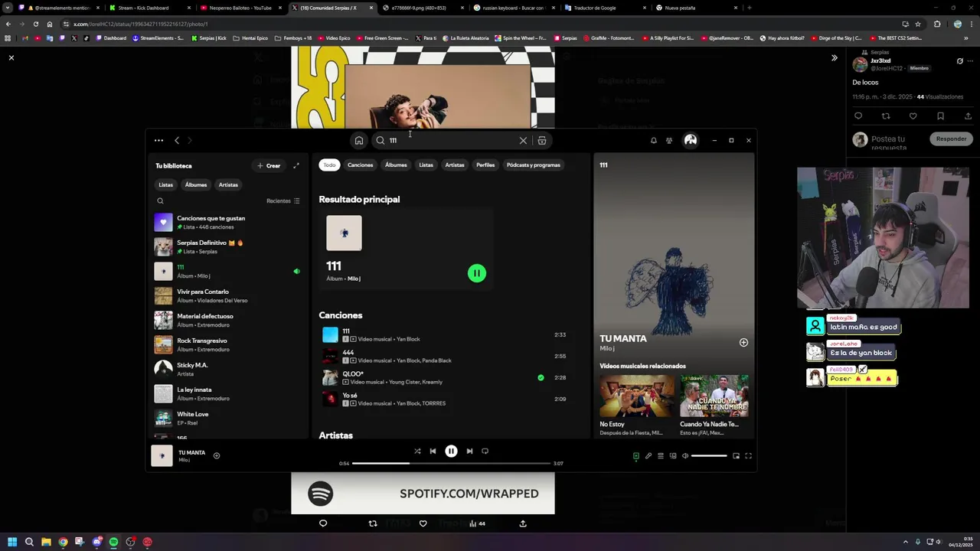Select the Perfiles search filter
The width and height of the screenshot is (980, 551).
(485, 165)
